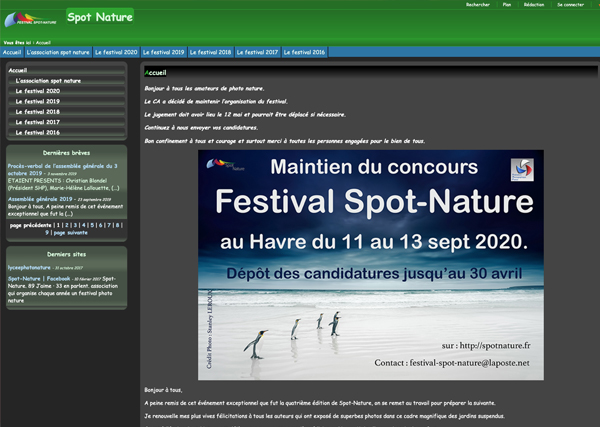Open the lyceephotonature site link
Screen dimensions: 600x427
click(29, 267)
